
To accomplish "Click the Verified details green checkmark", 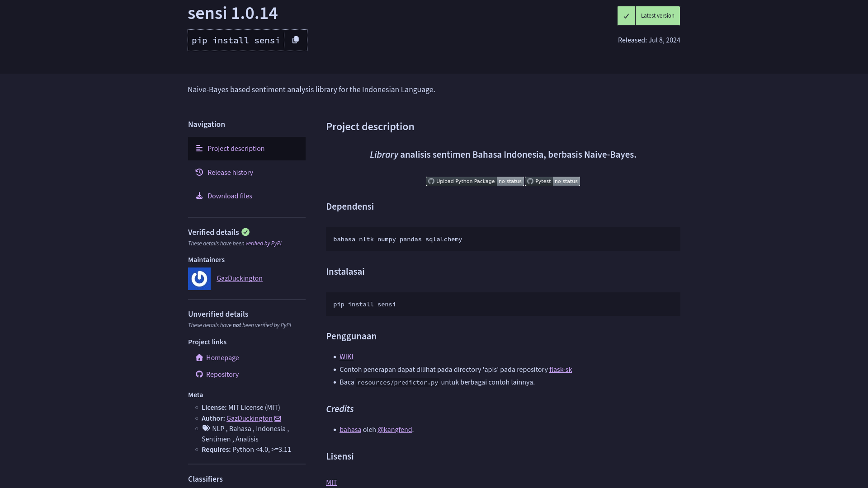I will [245, 232].
